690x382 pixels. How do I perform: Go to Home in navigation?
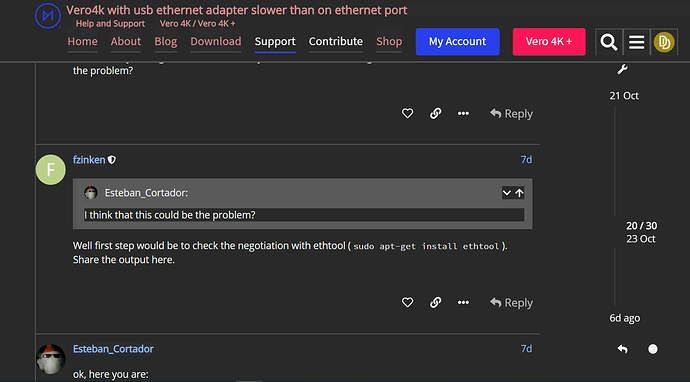point(82,41)
